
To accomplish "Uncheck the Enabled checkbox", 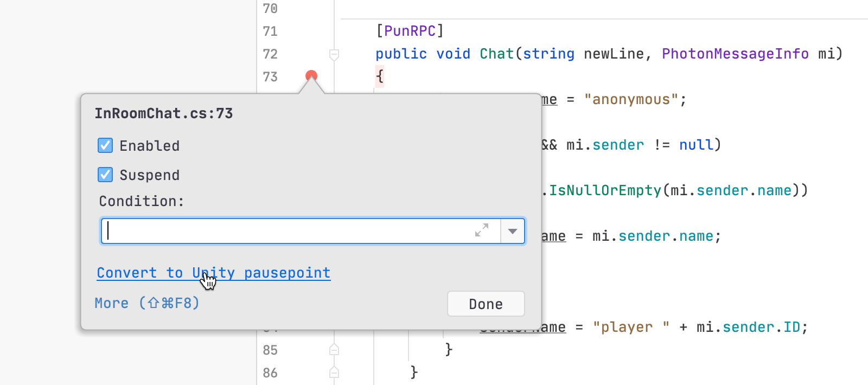I will pos(105,145).
